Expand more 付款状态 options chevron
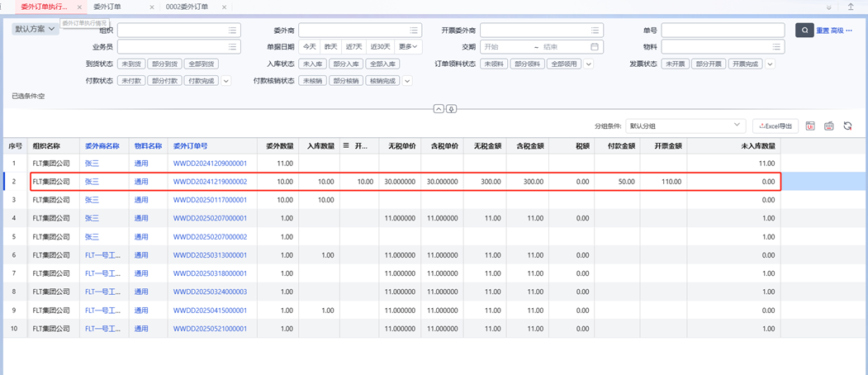This screenshot has height=375, width=868. click(x=225, y=81)
